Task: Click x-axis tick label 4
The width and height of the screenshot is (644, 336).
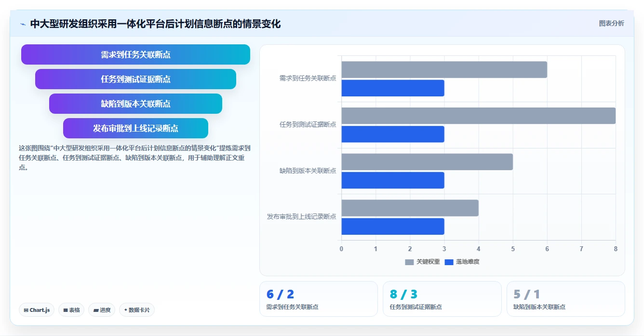Action: click(x=479, y=249)
